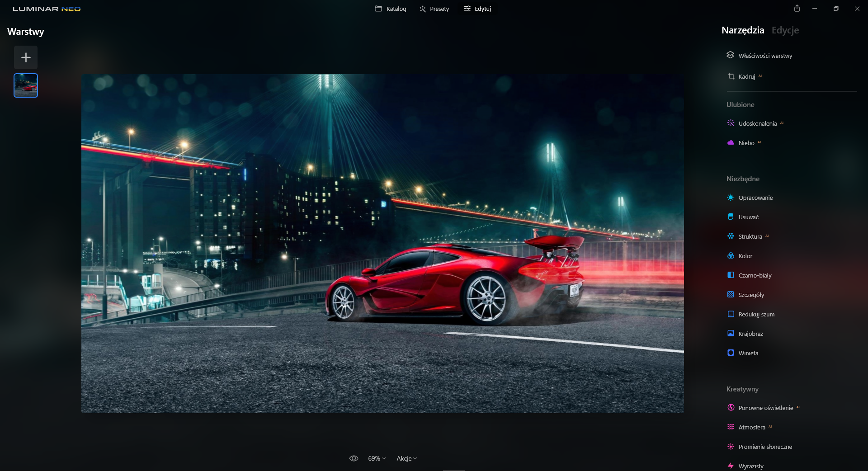Image resolution: width=868 pixels, height=471 pixels.
Task: Open the Udoskonalenia tool label
Action: click(758, 123)
